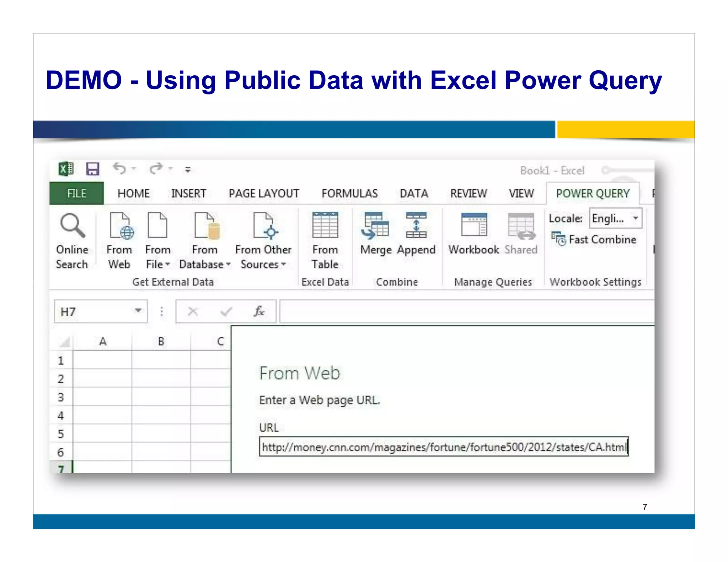
Task: Open the Locale dropdown showing Engli...
Action: click(x=616, y=218)
